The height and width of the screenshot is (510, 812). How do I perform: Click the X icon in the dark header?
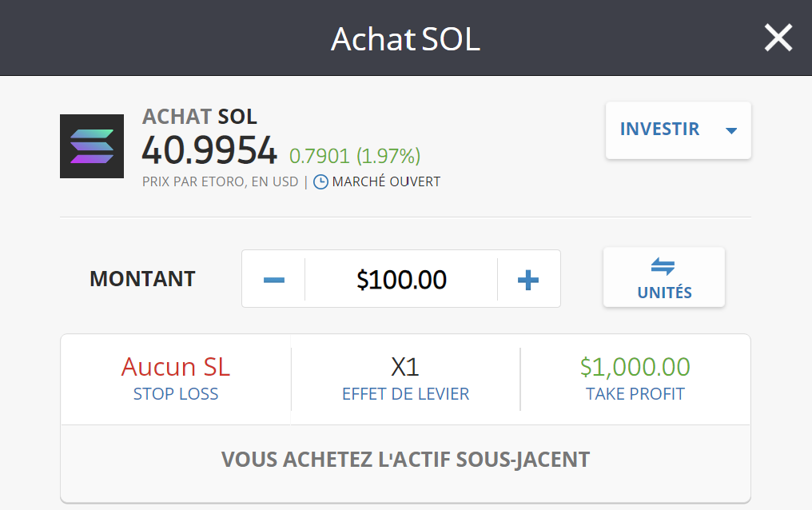pos(778,37)
